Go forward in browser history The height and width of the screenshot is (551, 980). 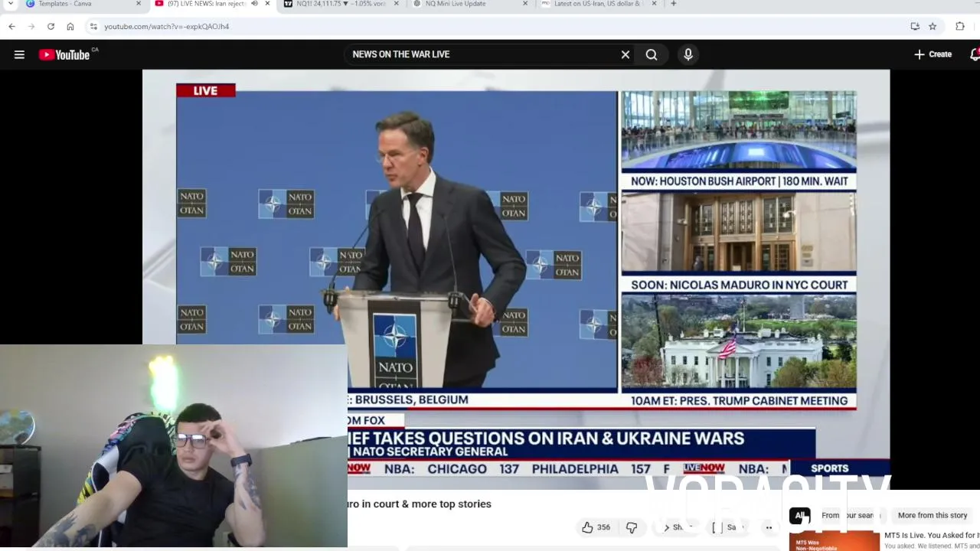(x=31, y=26)
